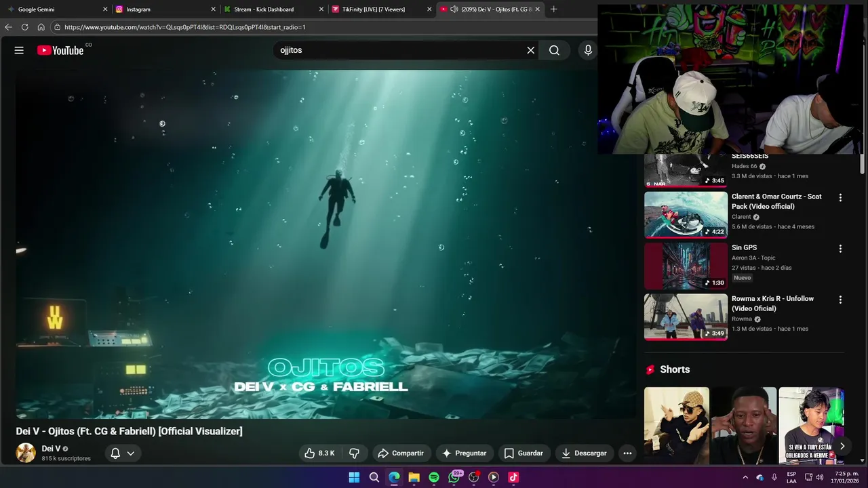Screen dimensions: 868x488
Task: Open File Explorer from the taskbar
Action: point(414,477)
